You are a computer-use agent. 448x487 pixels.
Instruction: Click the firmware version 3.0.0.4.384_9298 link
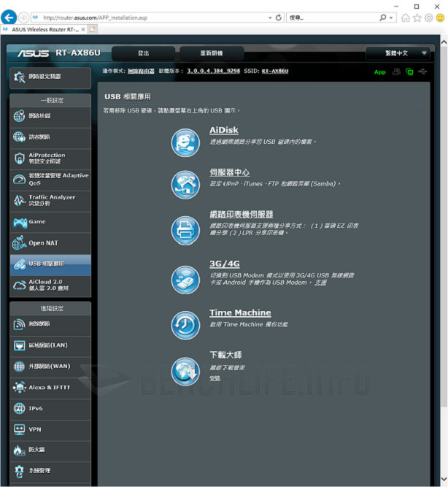(x=214, y=71)
